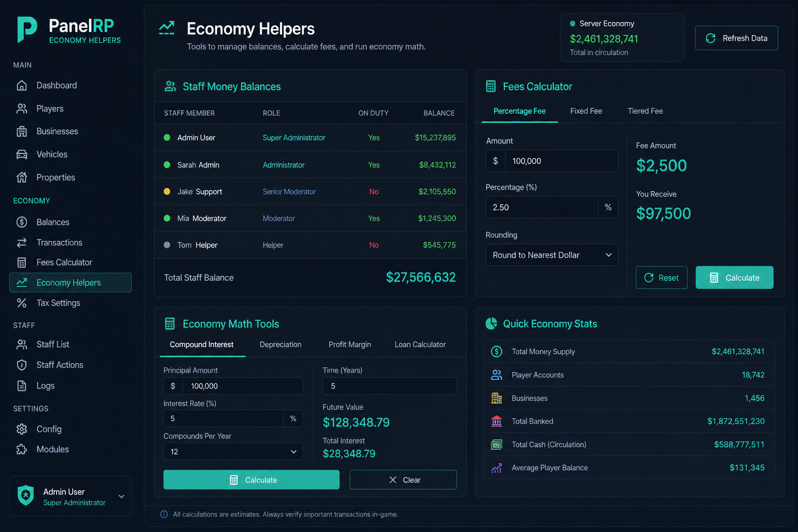Click the Vehicles car icon in sidebar
This screenshot has height=532, width=798.
[x=22, y=154]
